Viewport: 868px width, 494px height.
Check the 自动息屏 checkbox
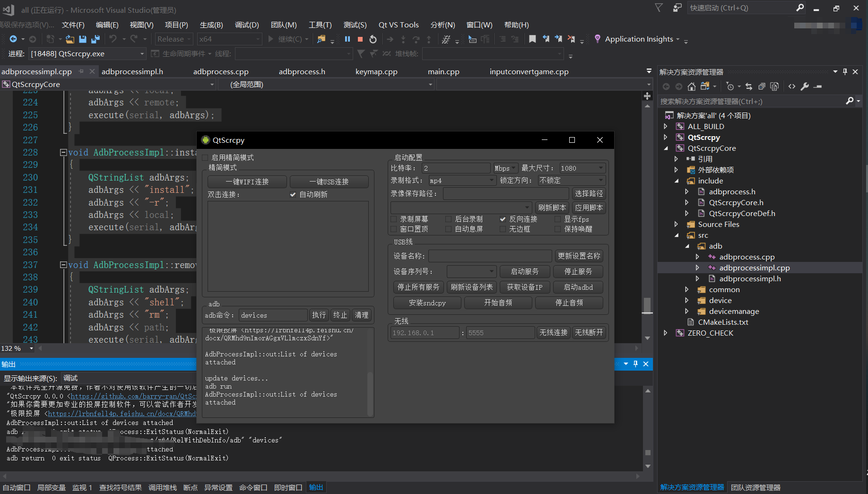(x=449, y=229)
